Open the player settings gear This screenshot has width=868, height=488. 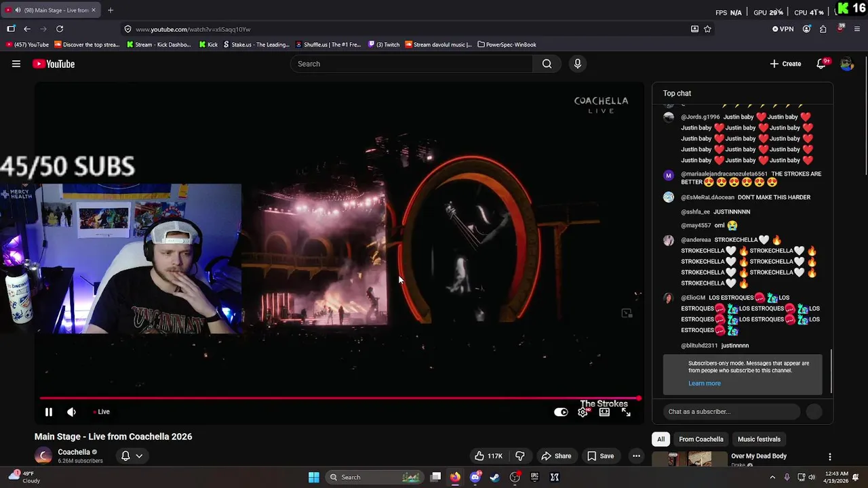pos(583,412)
